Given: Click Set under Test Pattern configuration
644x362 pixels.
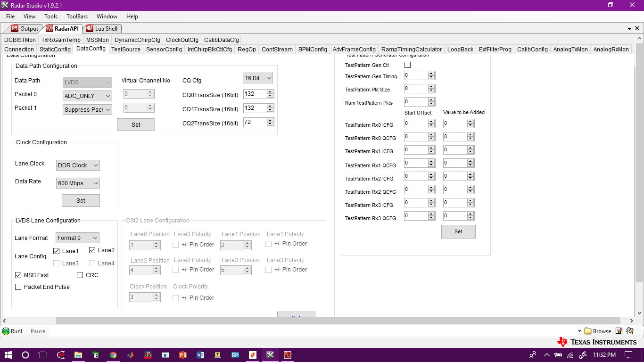Looking at the screenshot, I should (458, 232).
